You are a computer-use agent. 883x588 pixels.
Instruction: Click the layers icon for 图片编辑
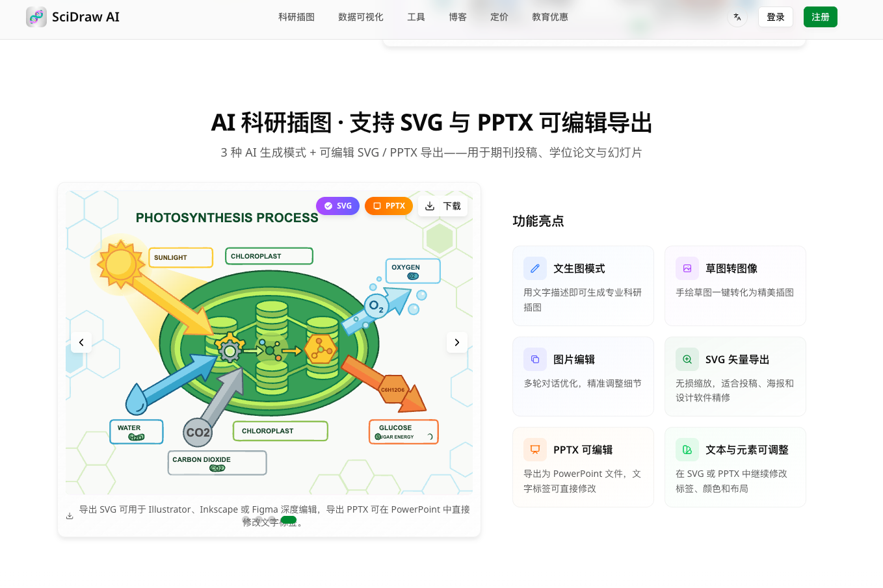tap(535, 359)
